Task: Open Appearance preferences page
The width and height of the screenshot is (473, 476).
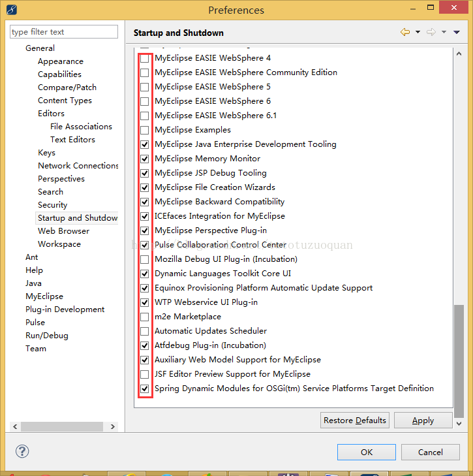Action: coord(61,61)
